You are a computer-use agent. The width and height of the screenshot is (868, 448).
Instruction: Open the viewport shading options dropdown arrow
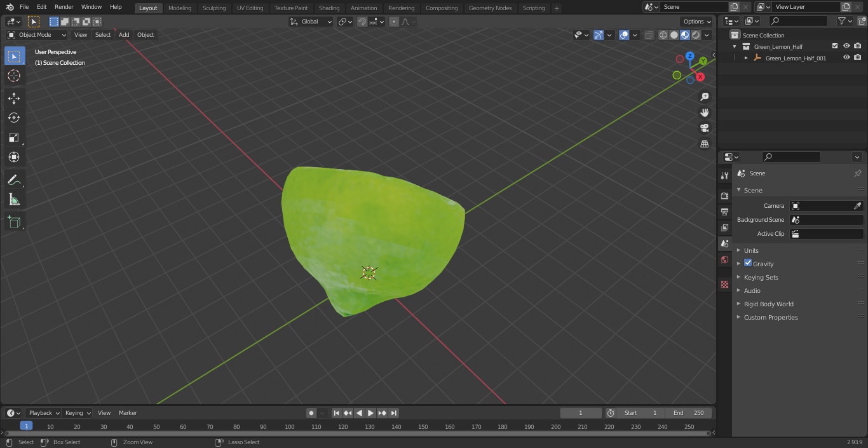coord(707,35)
